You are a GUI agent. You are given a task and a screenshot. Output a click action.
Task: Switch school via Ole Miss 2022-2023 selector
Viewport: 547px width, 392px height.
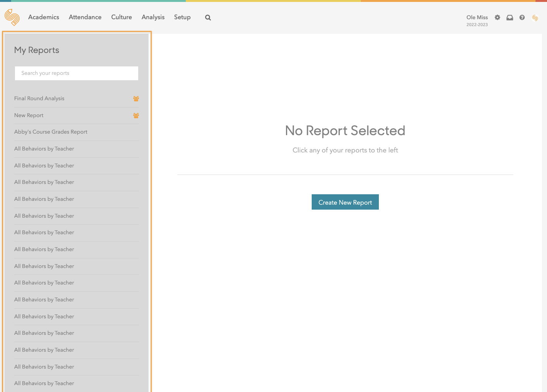pyautogui.click(x=477, y=21)
